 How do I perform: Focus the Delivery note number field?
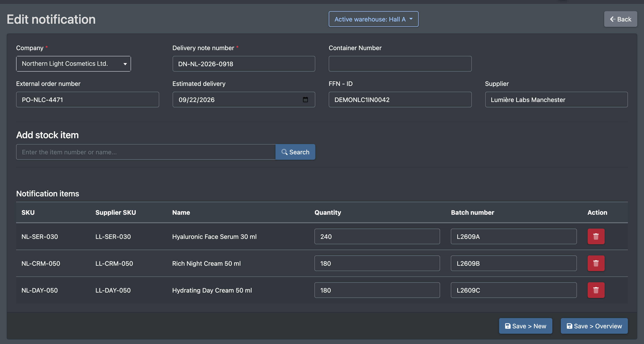244,64
